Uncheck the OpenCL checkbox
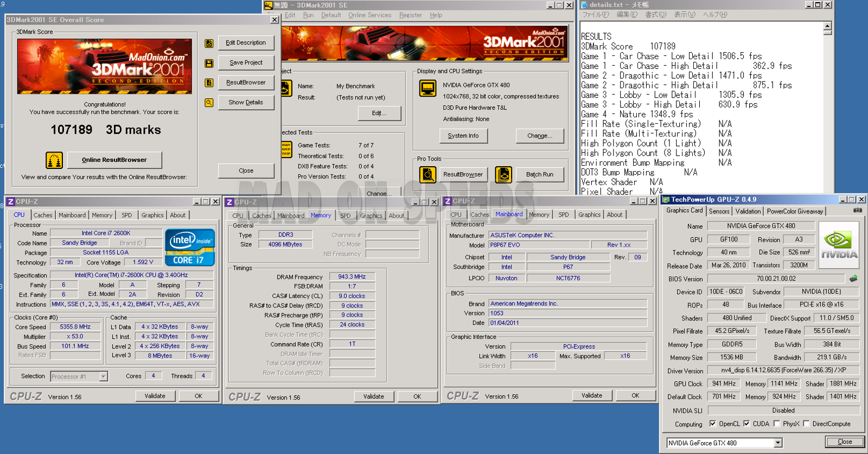Screen dimensions: 868x454 [x=713, y=424]
